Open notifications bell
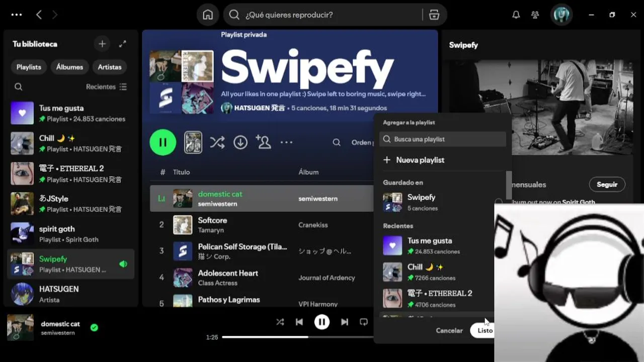This screenshot has width=644, height=362. pos(516,15)
